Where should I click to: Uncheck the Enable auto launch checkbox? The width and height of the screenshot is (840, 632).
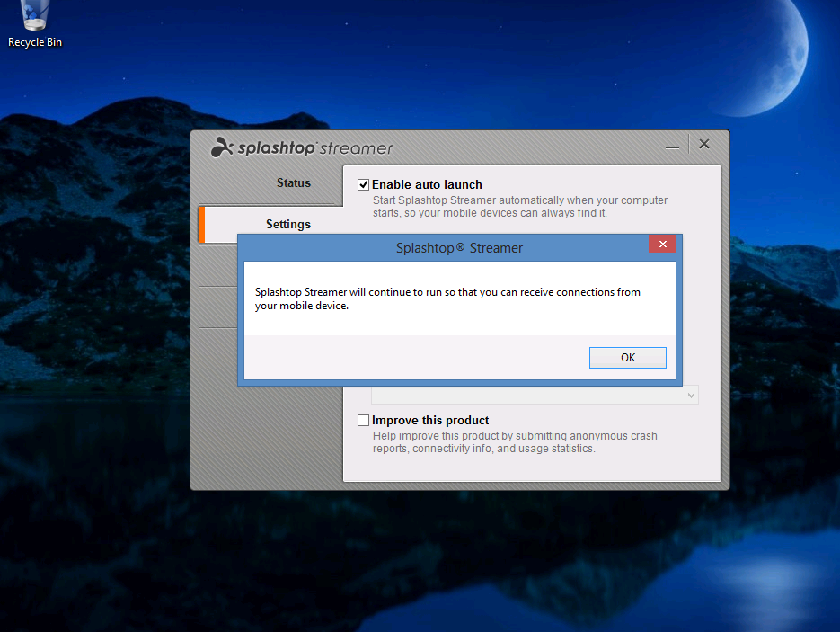point(364,184)
